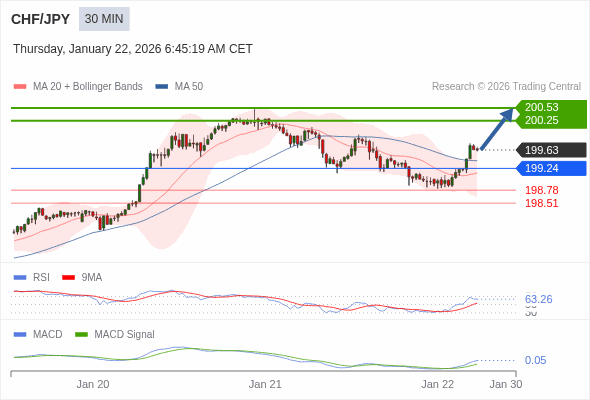Click the 198.51 support price label
Viewport: 590px width, 400px height.
click(542, 203)
